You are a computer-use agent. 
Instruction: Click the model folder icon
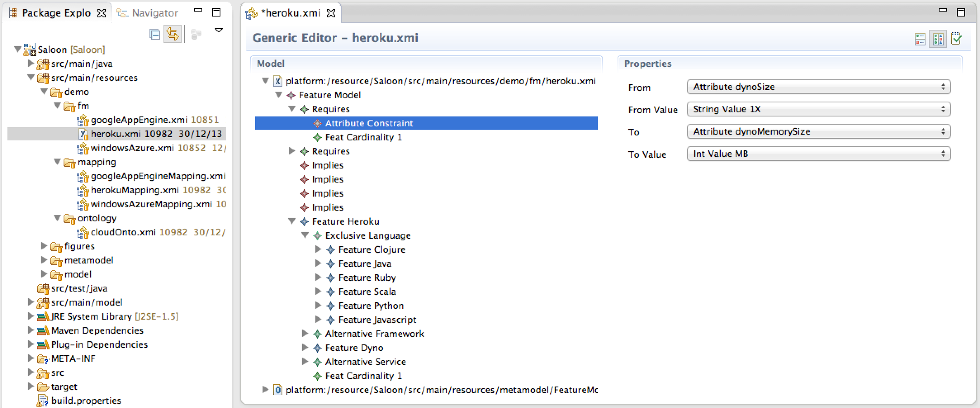click(56, 274)
